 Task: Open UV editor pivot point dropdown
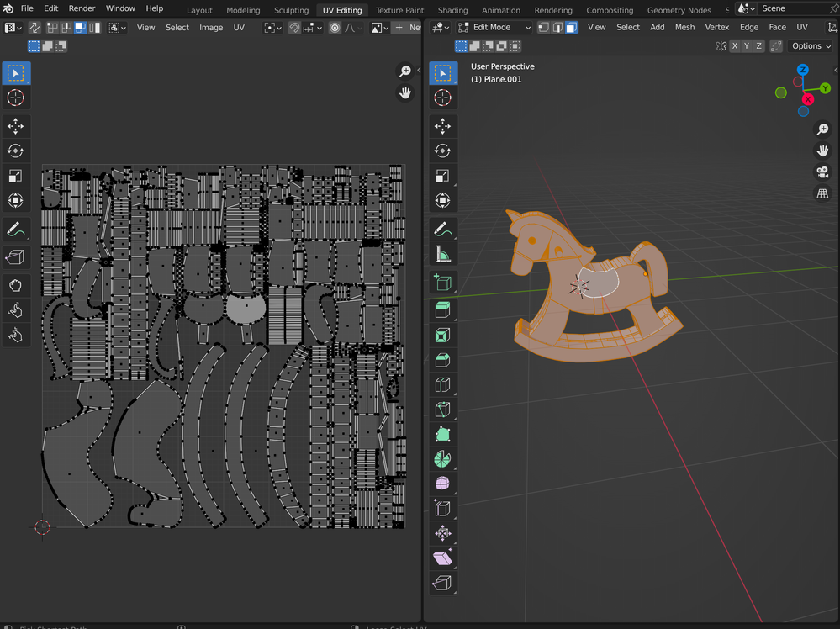[271, 27]
